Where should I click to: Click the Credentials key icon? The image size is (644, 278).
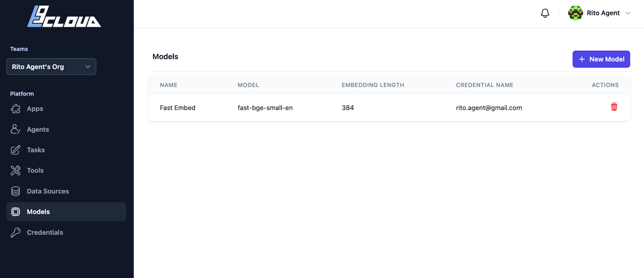pos(16,233)
